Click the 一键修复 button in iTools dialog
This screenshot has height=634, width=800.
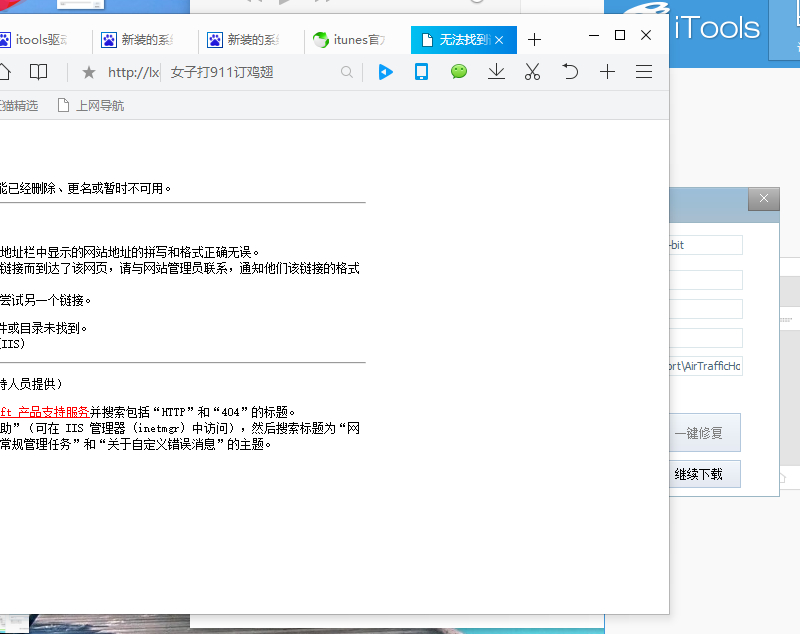[704, 433]
